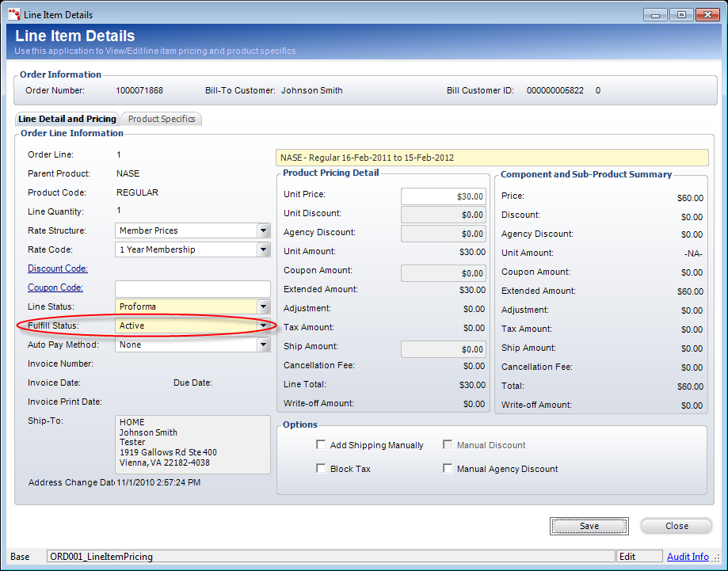728x571 pixels.
Task: Click the Ship-To address box
Action: click(192, 443)
